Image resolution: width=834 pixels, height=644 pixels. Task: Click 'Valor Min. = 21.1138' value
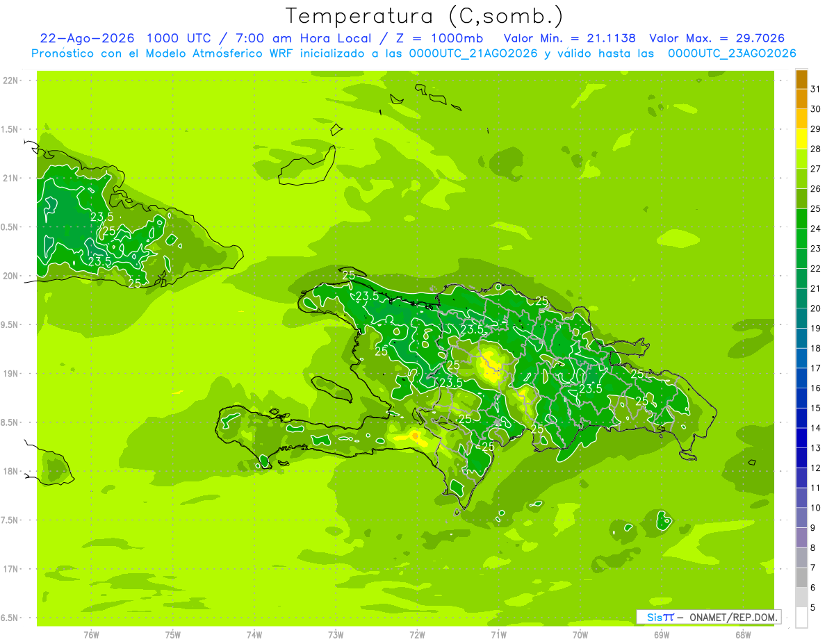[569, 38]
